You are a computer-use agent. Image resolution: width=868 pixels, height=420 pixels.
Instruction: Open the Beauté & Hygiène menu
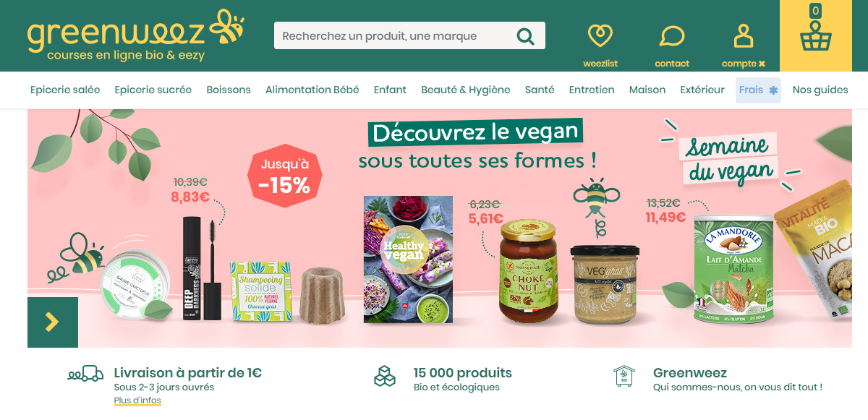pyautogui.click(x=466, y=90)
